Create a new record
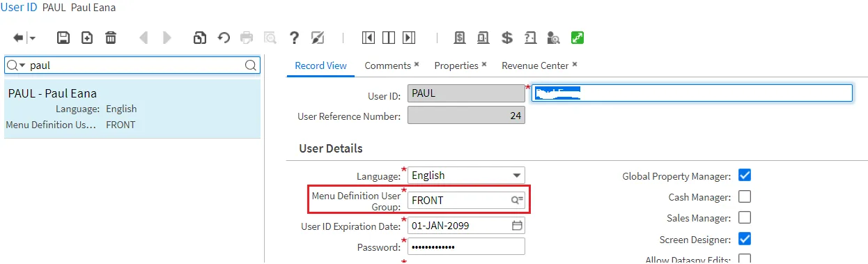868x264 pixels. (x=87, y=38)
